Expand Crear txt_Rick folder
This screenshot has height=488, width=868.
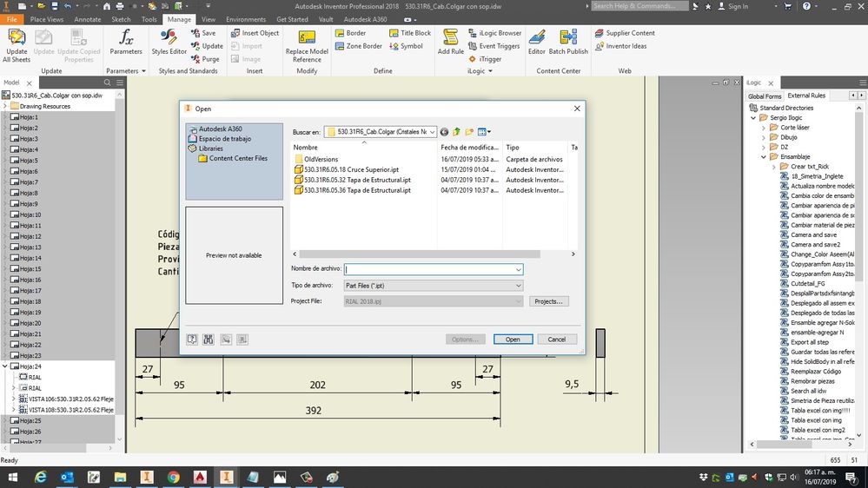pos(774,167)
